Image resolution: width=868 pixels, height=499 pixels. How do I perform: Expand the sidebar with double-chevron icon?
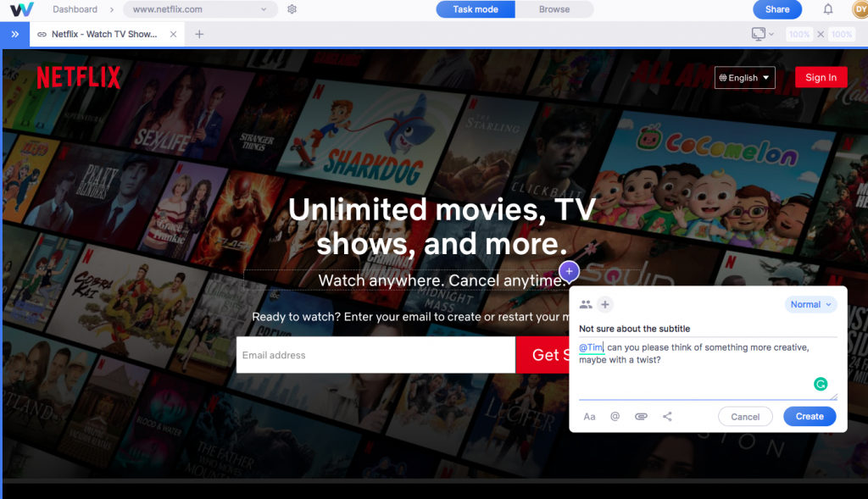(x=15, y=34)
